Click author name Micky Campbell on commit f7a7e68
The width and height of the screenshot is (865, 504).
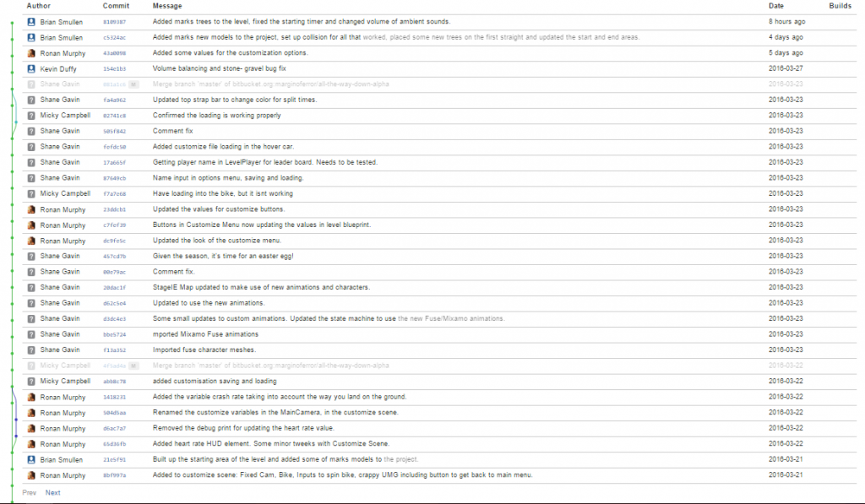click(65, 193)
